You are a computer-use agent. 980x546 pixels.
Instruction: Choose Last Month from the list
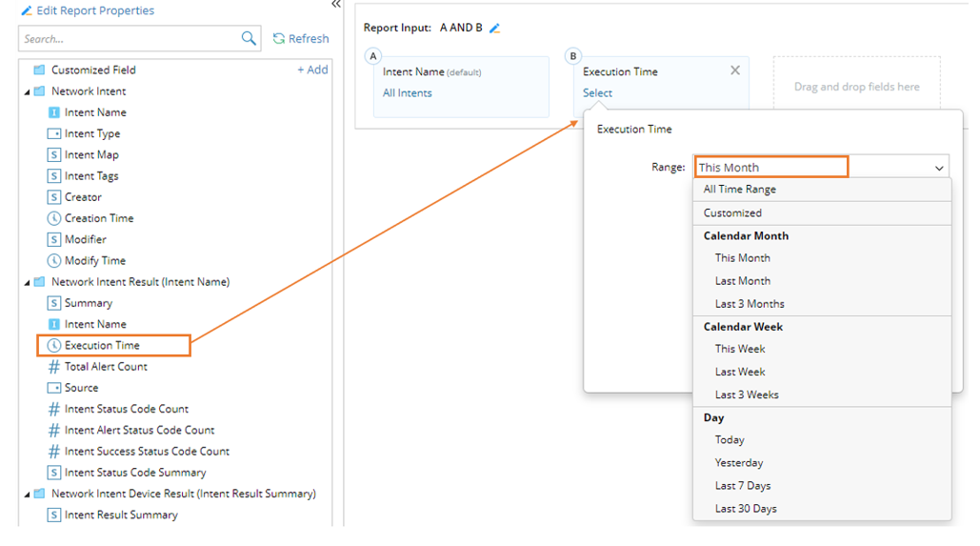822,281
